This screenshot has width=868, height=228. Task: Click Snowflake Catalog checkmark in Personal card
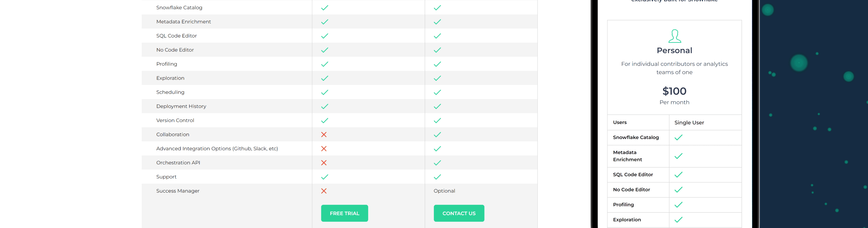click(x=678, y=137)
